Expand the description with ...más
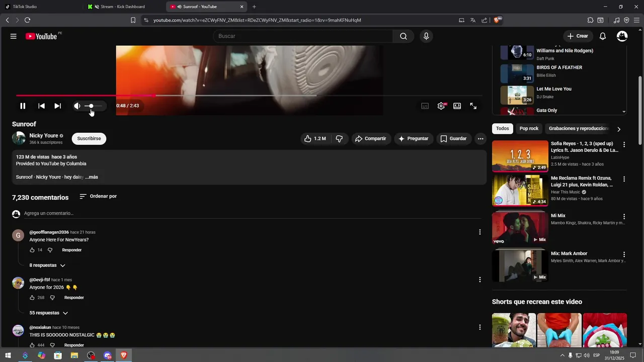Viewport: 644px width, 362px height. [92, 177]
